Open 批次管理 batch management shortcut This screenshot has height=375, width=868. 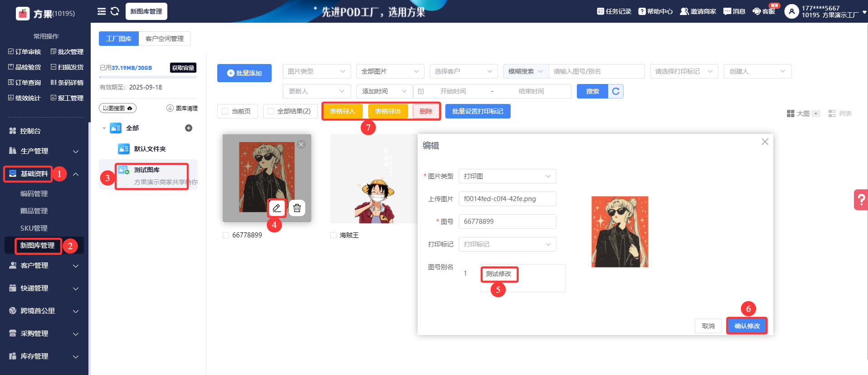[x=67, y=52]
